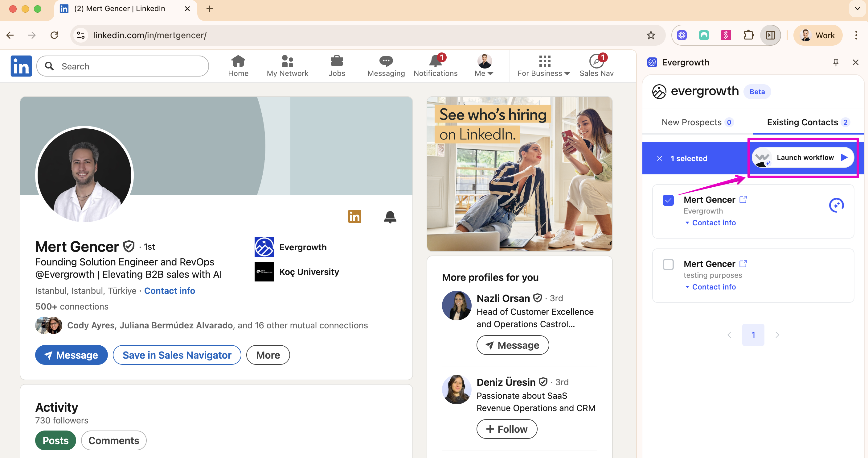Screen dimensions: 868x458
Task: Unpin the Evergrowth side panel
Action: point(836,62)
